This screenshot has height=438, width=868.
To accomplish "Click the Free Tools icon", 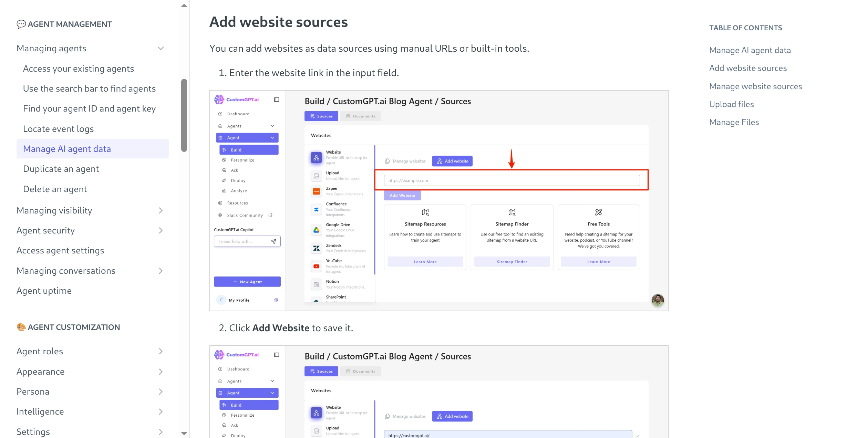I will 599,212.
